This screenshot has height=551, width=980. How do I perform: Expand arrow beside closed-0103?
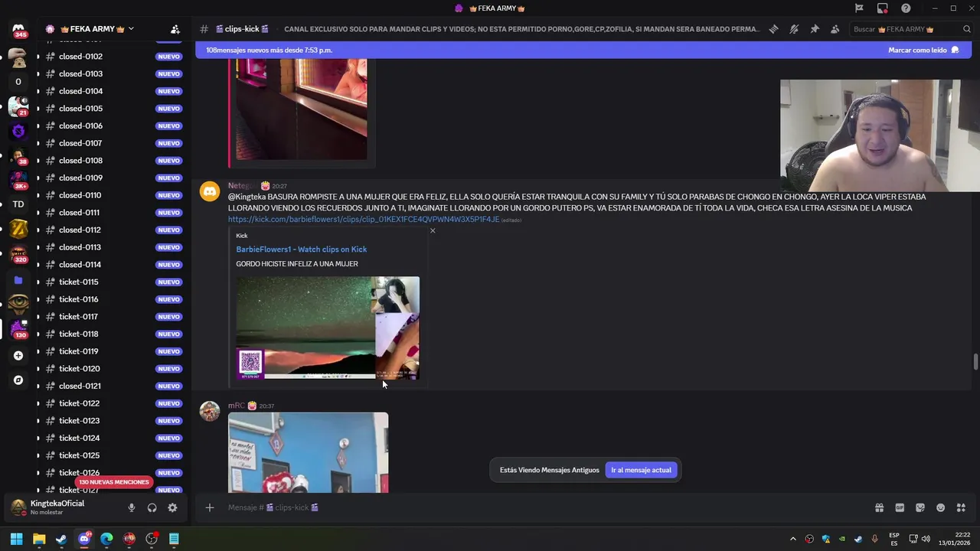[x=38, y=73]
